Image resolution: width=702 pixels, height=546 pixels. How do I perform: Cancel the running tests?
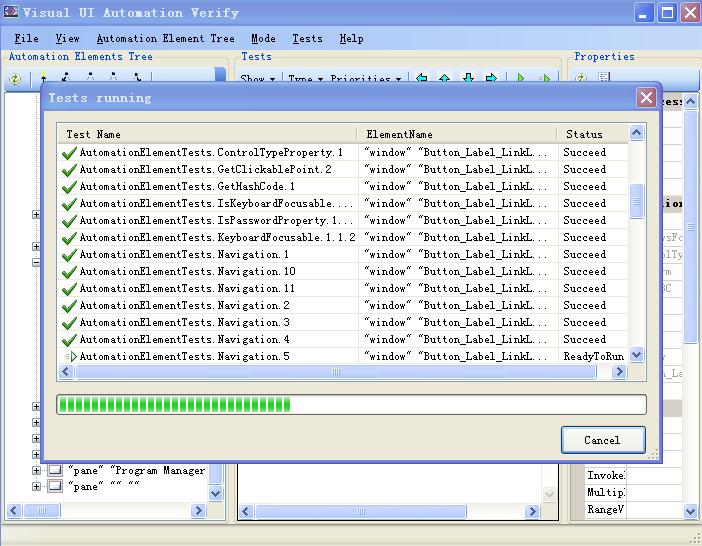point(603,440)
